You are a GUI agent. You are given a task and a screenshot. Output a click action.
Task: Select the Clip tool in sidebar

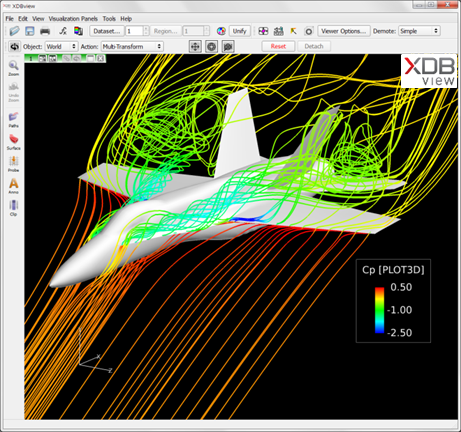[14, 208]
